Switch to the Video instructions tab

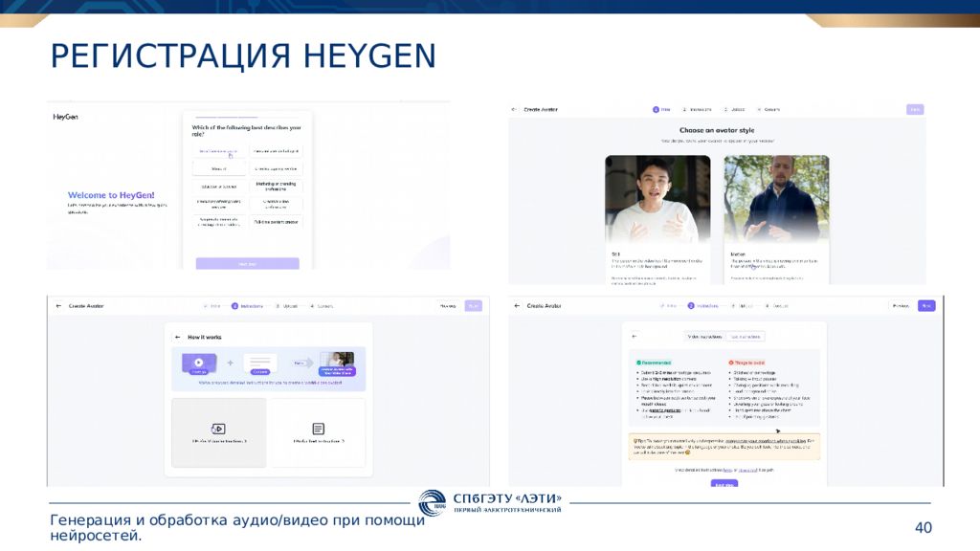[x=704, y=337]
